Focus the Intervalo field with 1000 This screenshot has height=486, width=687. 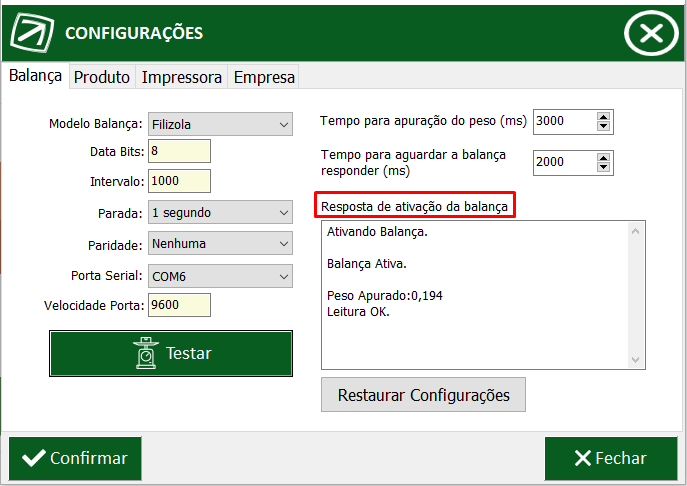(179, 181)
